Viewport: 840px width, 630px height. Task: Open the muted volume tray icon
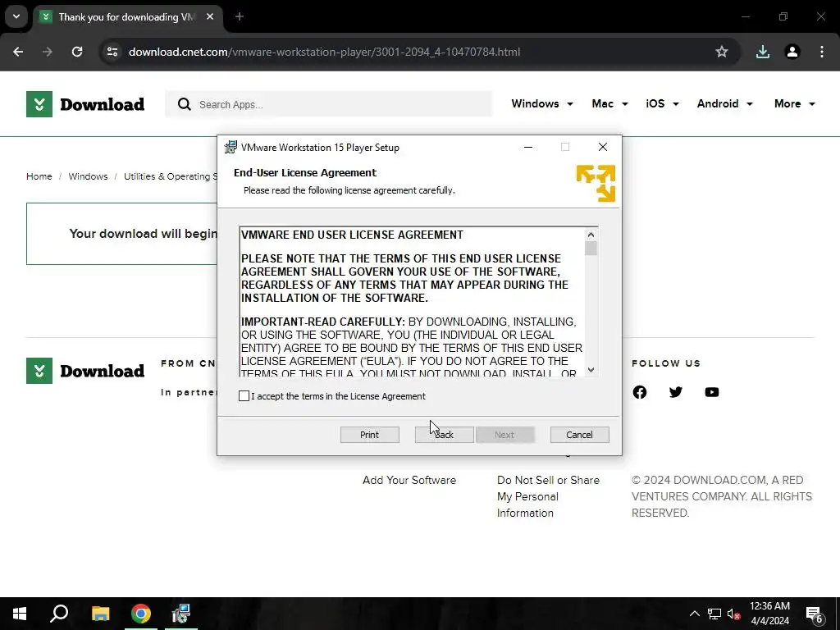pos(734,614)
